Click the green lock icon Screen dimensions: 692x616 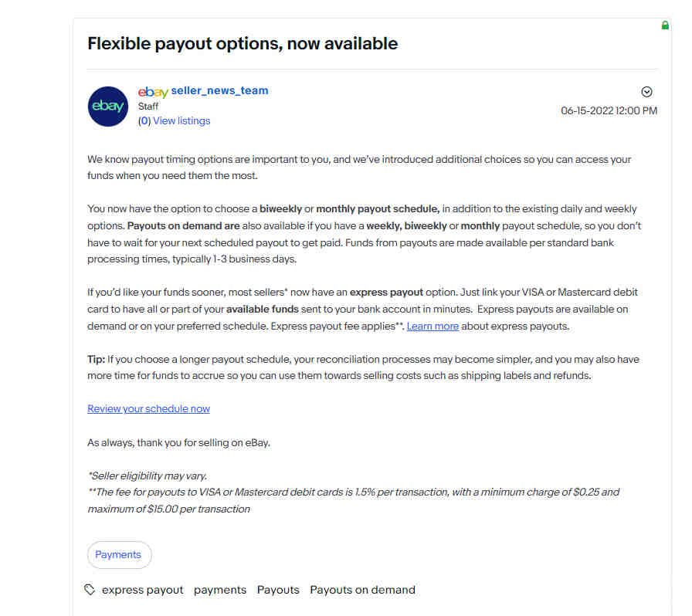click(665, 25)
